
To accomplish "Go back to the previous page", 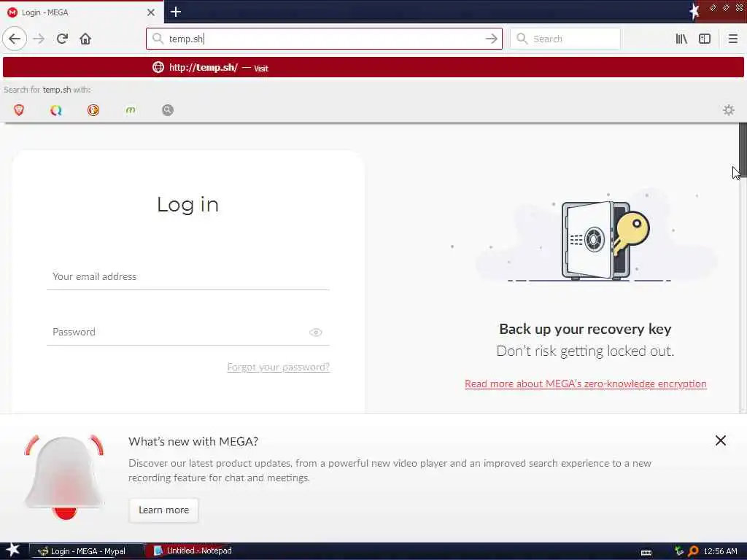I will click(x=15, y=39).
